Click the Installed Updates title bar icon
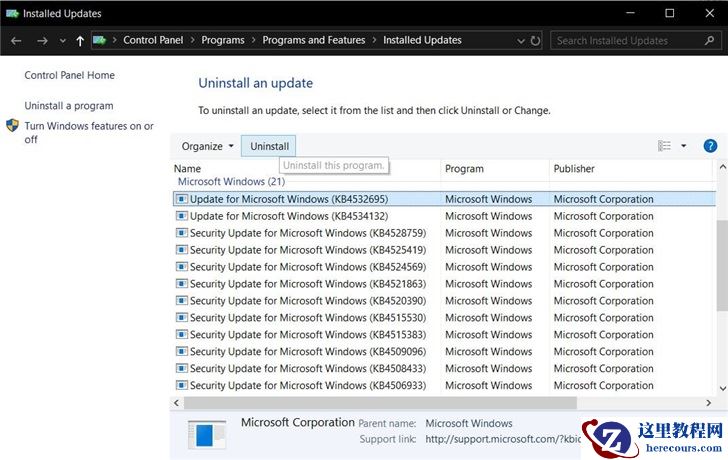The width and height of the screenshot is (728, 460). [12, 13]
